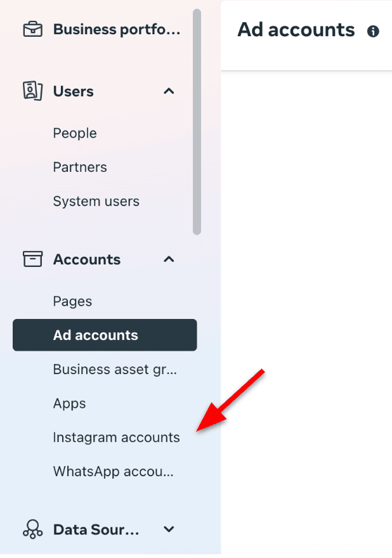Collapse the Accounts section

click(169, 259)
